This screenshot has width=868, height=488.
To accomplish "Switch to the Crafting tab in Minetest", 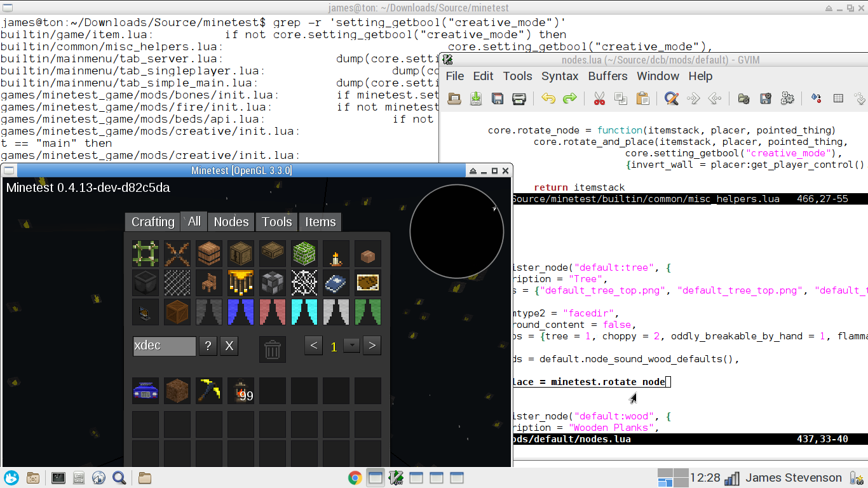I will pos(152,222).
